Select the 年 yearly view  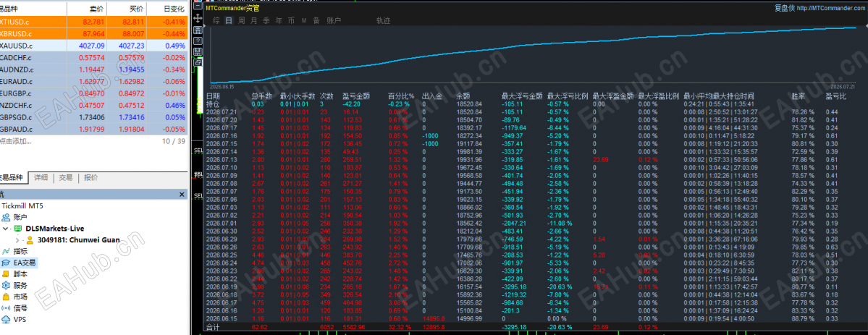coord(279,20)
